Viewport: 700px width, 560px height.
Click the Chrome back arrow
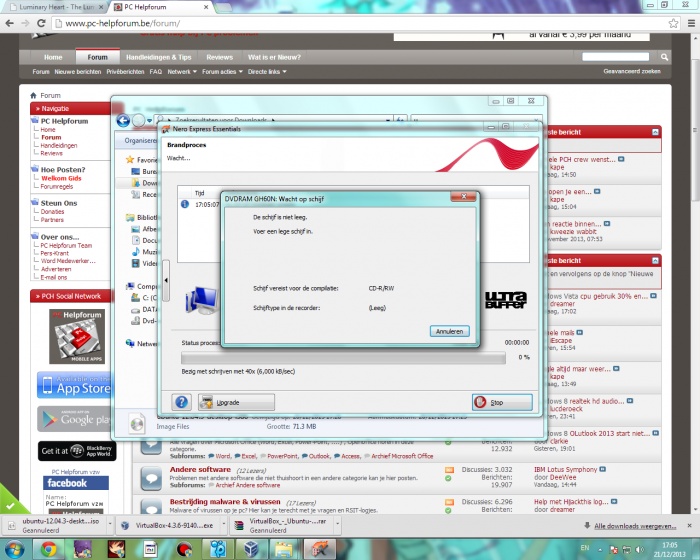pyautogui.click(x=9, y=23)
